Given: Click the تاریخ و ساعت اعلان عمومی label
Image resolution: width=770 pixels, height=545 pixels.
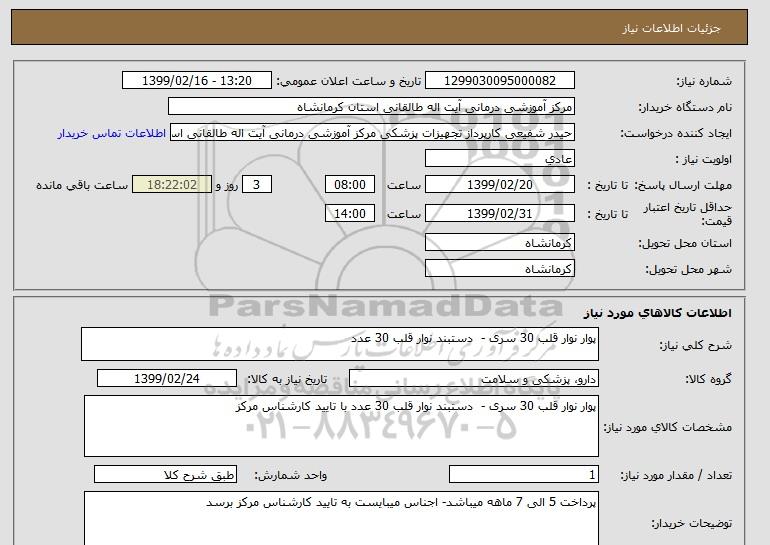Looking at the screenshot, I should (x=349, y=81).
